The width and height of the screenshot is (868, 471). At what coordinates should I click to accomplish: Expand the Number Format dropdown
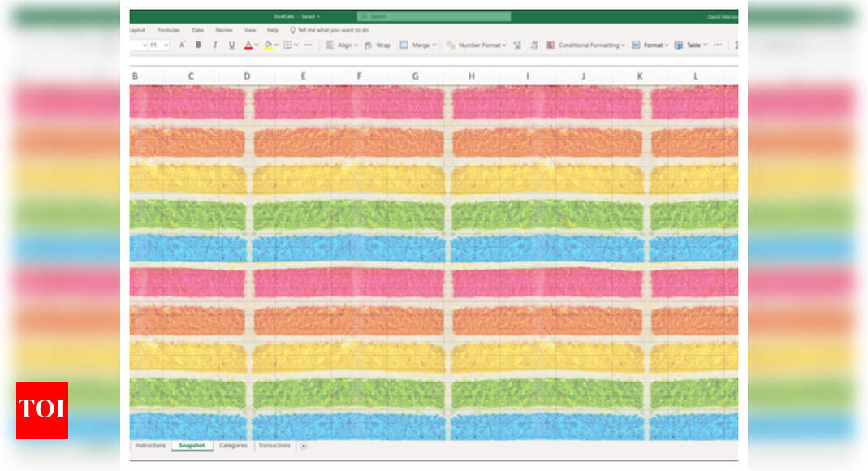click(504, 45)
